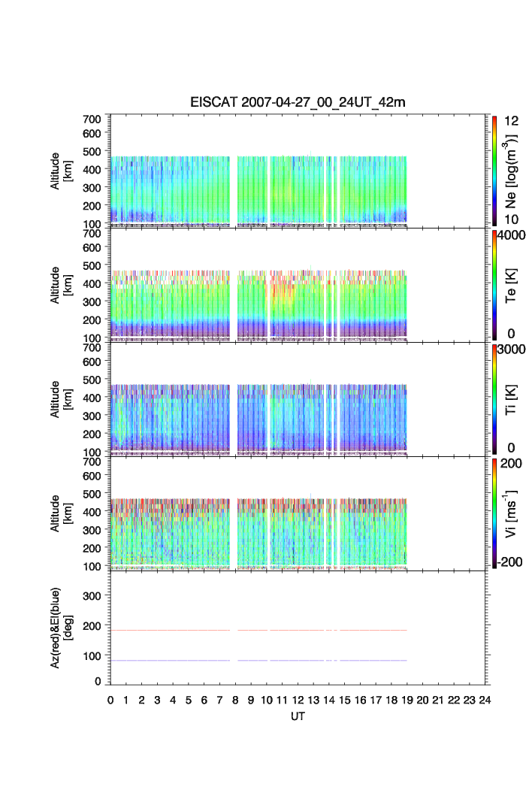Click the Vi [ms-1] colorbar label
The height and width of the screenshot is (799, 532).
(x=512, y=513)
